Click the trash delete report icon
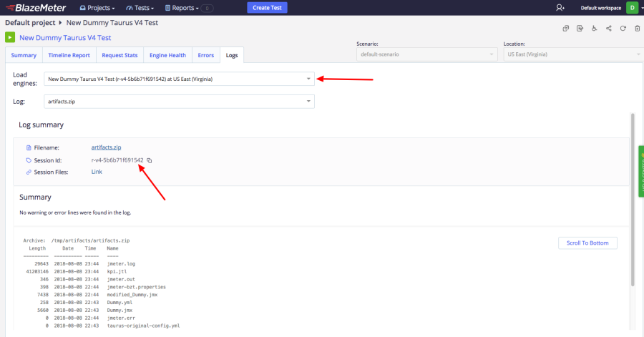The image size is (644, 337). pyautogui.click(x=637, y=29)
